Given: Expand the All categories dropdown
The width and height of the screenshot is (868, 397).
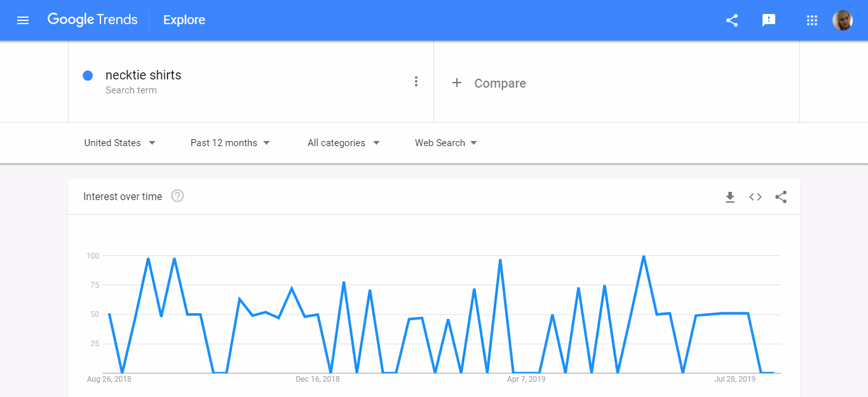Looking at the screenshot, I should (x=343, y=142).
